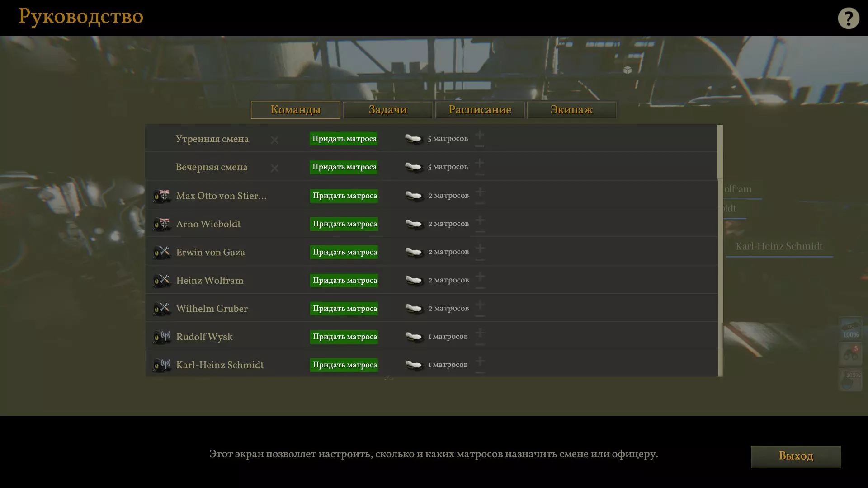Increase sailors for Утренняя смена with plus
The width and height of the screenshot is (868, 488).
coord(480,135)
